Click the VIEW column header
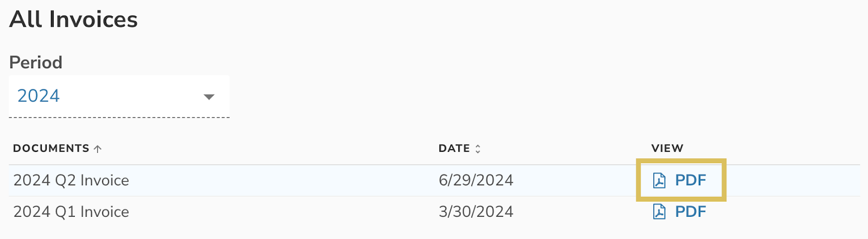The height and width of the screenshot is (239, 868). [x=667, y=148]
